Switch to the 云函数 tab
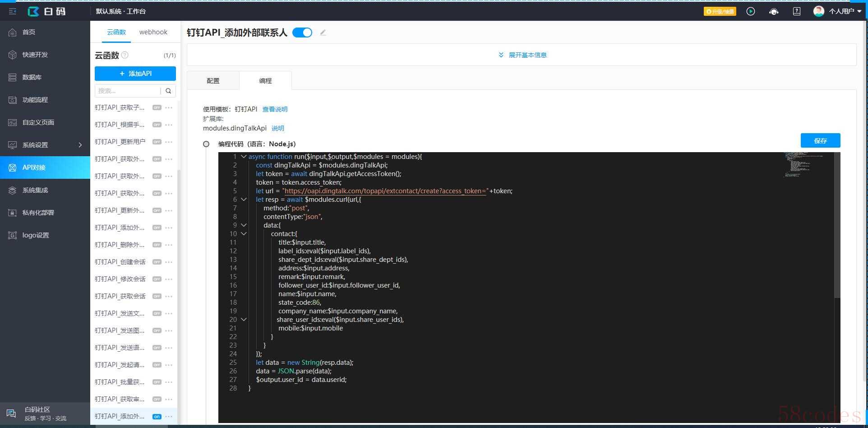This screenshot has width=868, height=428. (116, 32)
